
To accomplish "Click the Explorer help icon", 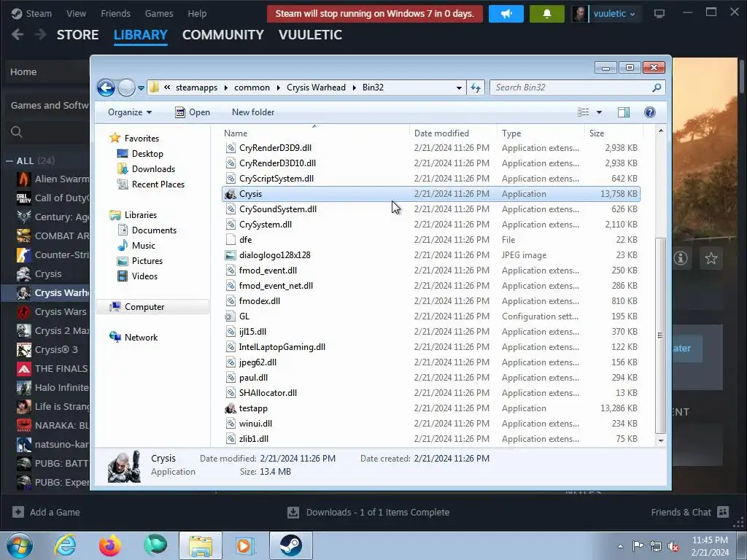I will tap(650, 112).
